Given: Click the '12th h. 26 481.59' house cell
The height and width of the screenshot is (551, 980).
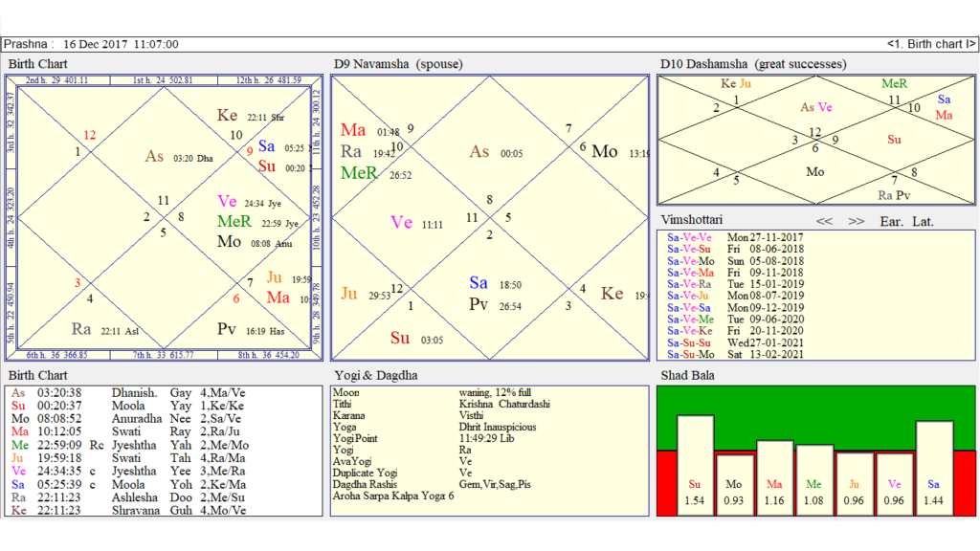Looking at the screenshot, I should tap(269, 80).
